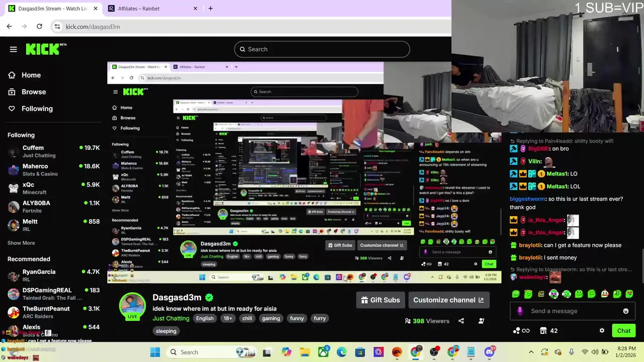Click the share stream icon
Viewport: 644px width, 362px height.
click(x=461, y=321)
